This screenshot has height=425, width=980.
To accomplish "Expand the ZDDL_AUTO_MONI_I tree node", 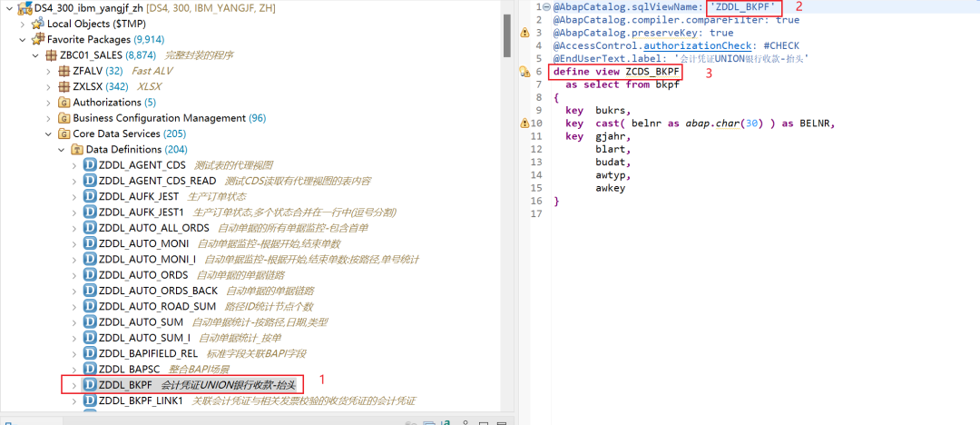I will click(73, 259).
